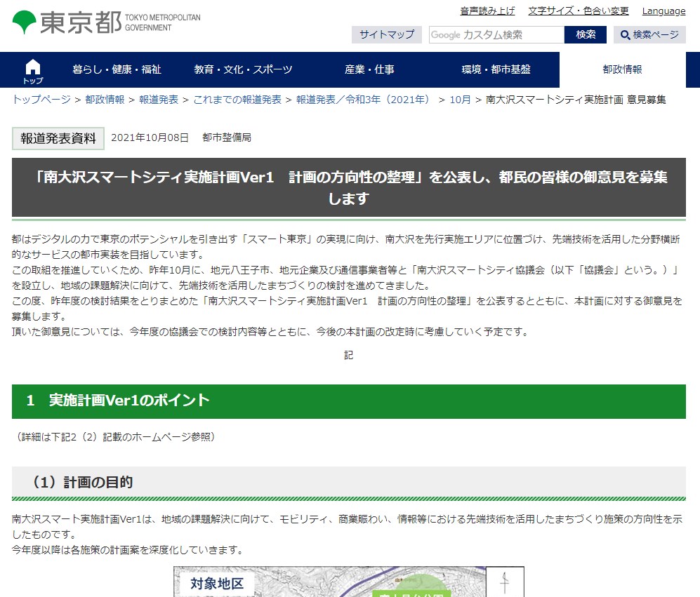Image resolution: width=700 pixels, height=597 pixels.
Task: Open 文字サイズ・色合い変更 settings
Action: (x=579, y=11)
